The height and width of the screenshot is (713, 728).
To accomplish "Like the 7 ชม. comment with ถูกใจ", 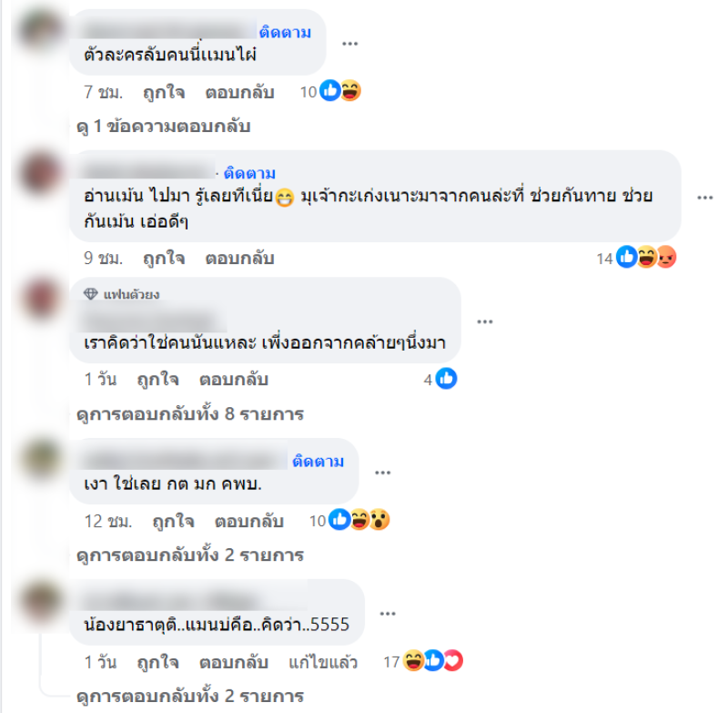I will (x=164, y=92).
